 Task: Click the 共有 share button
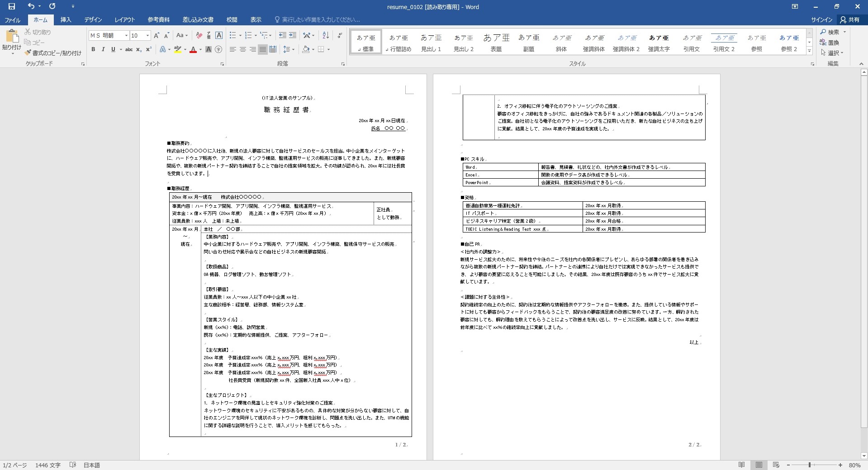pos(849,19)
